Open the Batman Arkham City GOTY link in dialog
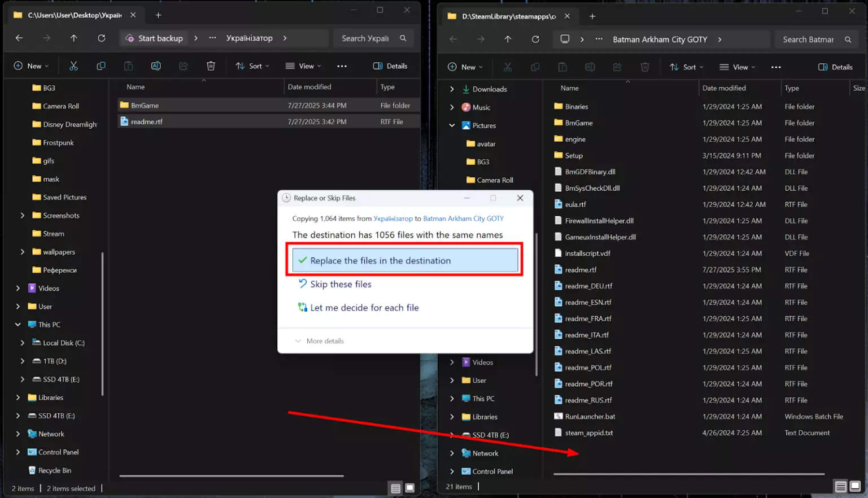868x498 pixels. point(463,219)
